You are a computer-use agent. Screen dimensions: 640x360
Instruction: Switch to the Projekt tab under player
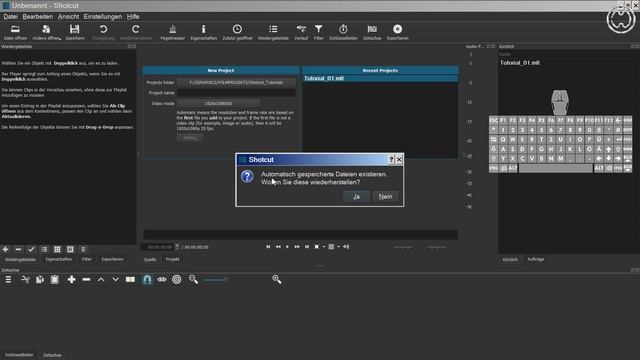172,259
